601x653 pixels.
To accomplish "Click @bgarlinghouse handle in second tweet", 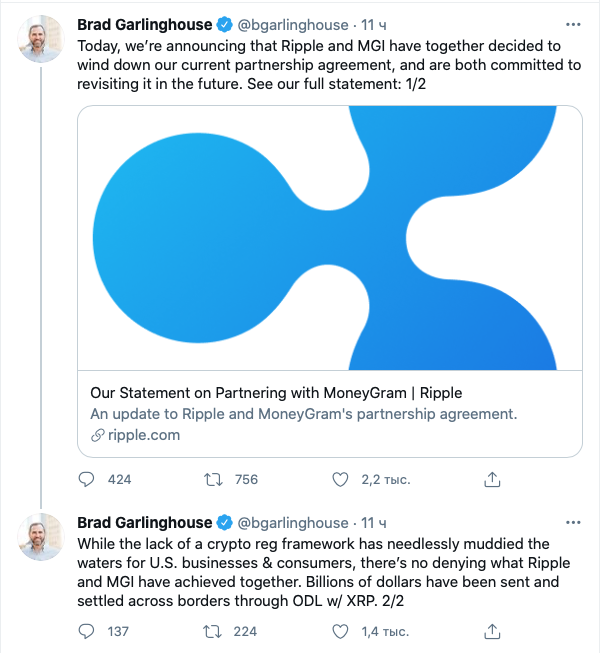I will (293, 523).
